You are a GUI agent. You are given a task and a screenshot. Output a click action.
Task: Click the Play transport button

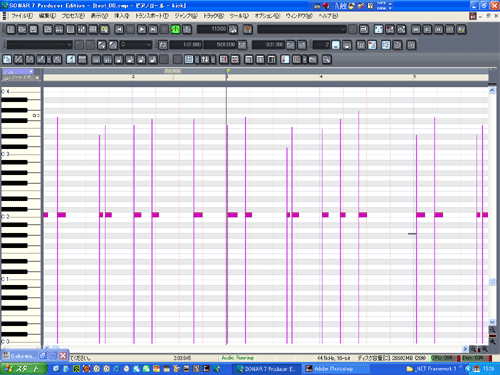pos(142,29)
